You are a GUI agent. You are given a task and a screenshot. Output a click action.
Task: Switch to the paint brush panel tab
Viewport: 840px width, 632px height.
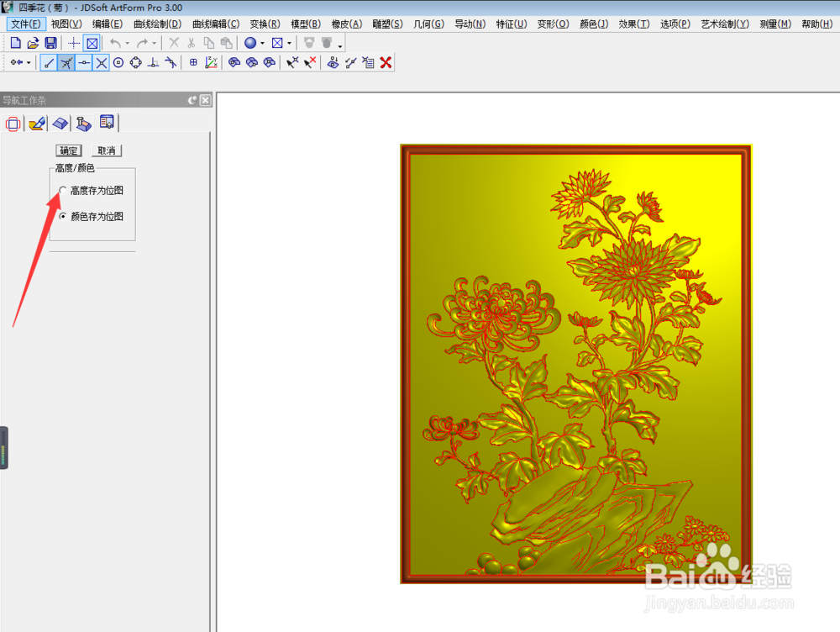click(37, 124)
